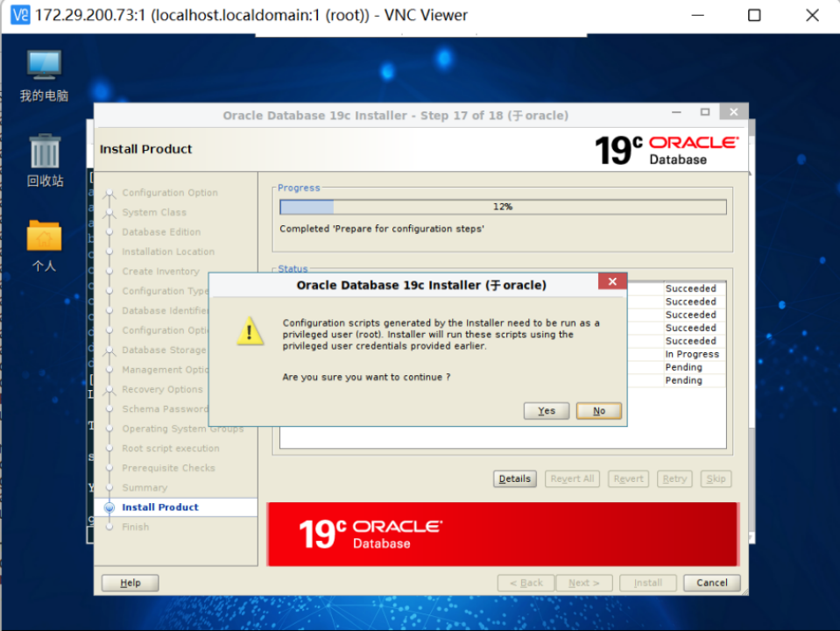Close the Oracle Installer confirmation dialog
This screenshot has width=840, height=631.
[611, 280]
